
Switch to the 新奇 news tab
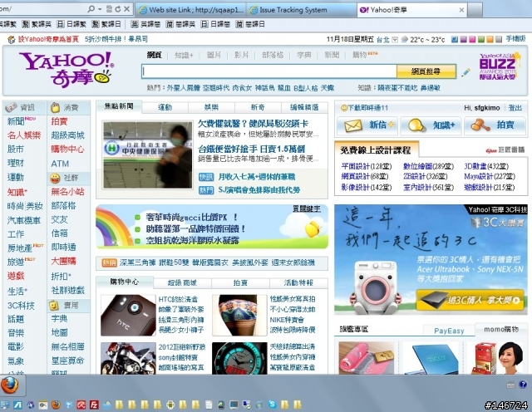pyautogui.click(x=258, y=107)
